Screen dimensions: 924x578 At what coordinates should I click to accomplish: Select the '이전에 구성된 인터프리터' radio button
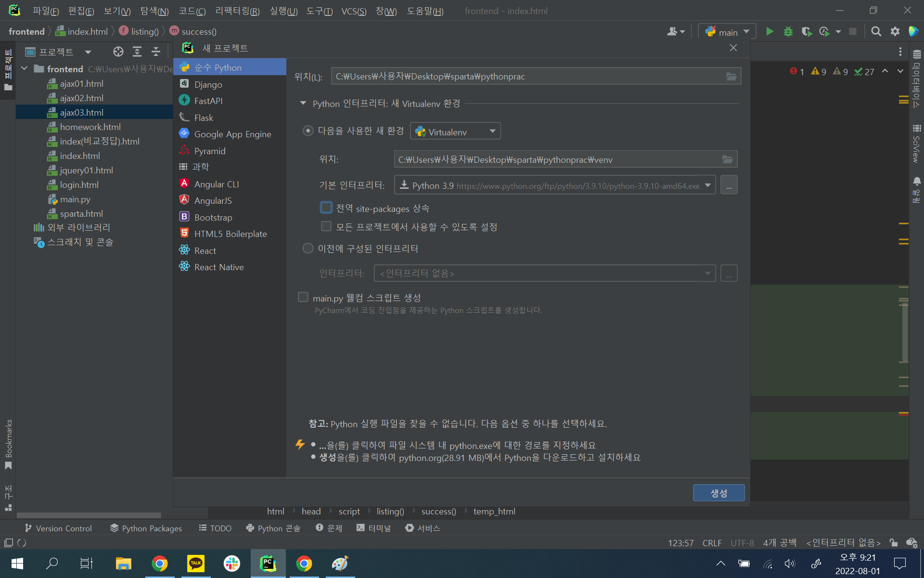(308, 249)
